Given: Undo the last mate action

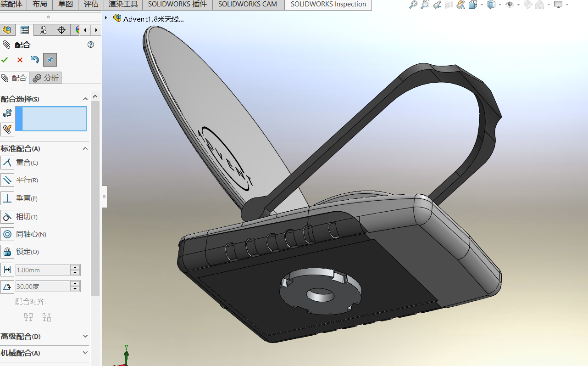Looking at the screenshot, I should pyautogui.click(x=34, y=60).
